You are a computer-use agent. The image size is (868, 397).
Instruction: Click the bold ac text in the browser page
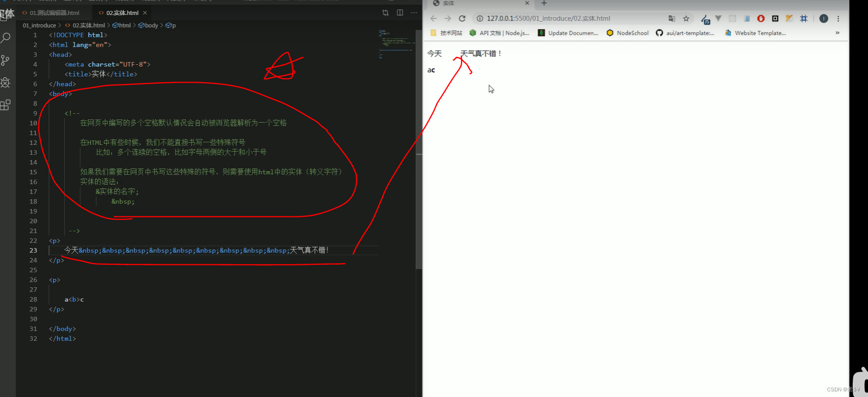click(x=431, y=70)
